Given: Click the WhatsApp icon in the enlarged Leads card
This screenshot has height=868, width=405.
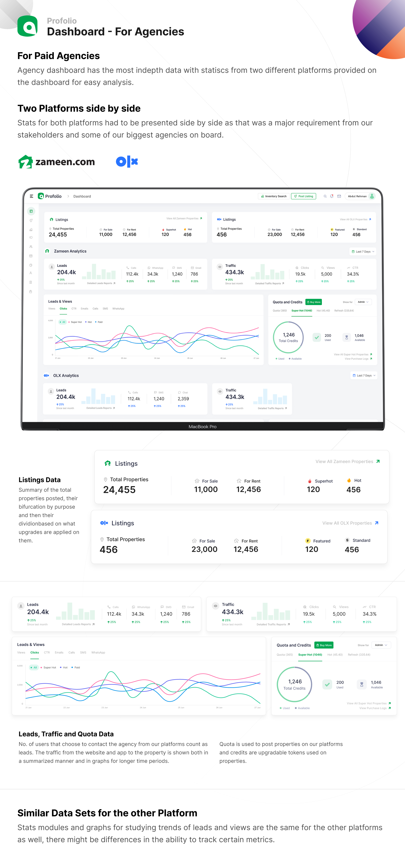Looking at the screenshot, I should (x=133, y=607).
